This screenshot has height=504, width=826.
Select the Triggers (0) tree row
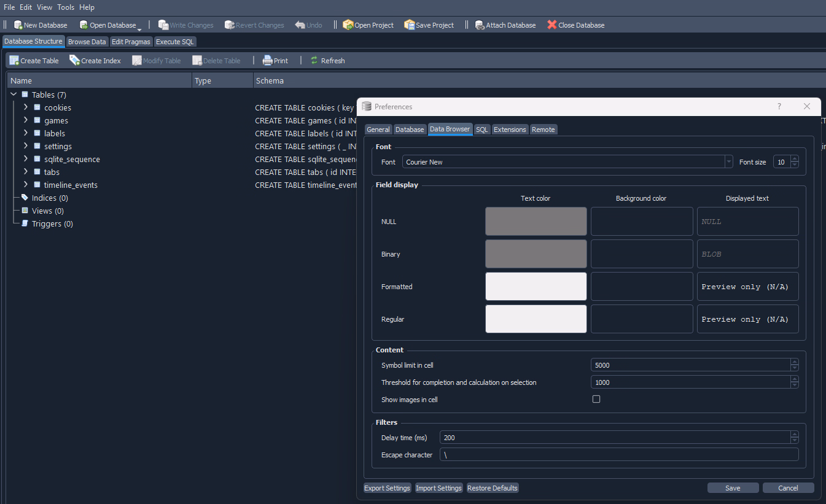point(52,223)
